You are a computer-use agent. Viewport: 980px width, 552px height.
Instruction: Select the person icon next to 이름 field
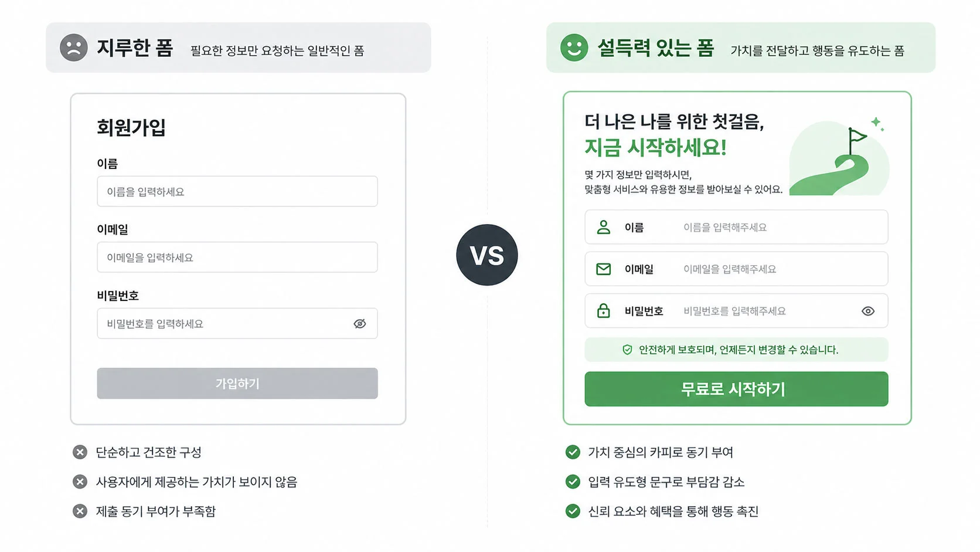tap(603, 227)
